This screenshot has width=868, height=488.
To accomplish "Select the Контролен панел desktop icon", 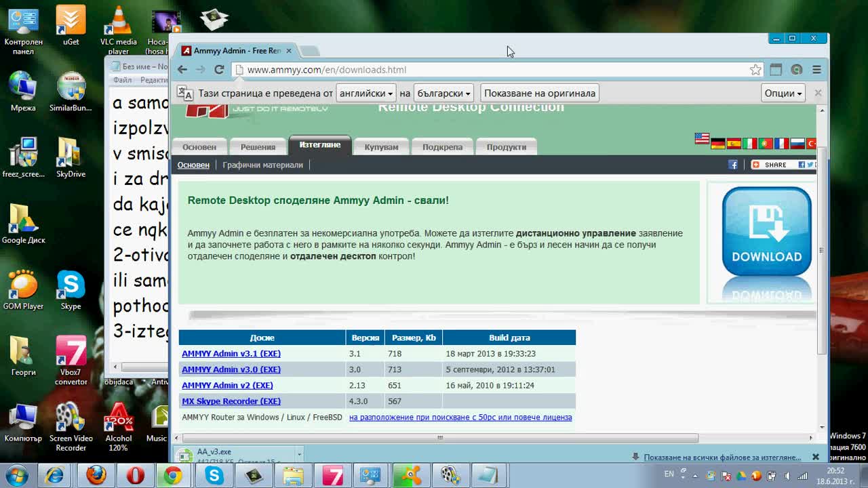I will tap(23, 30).
